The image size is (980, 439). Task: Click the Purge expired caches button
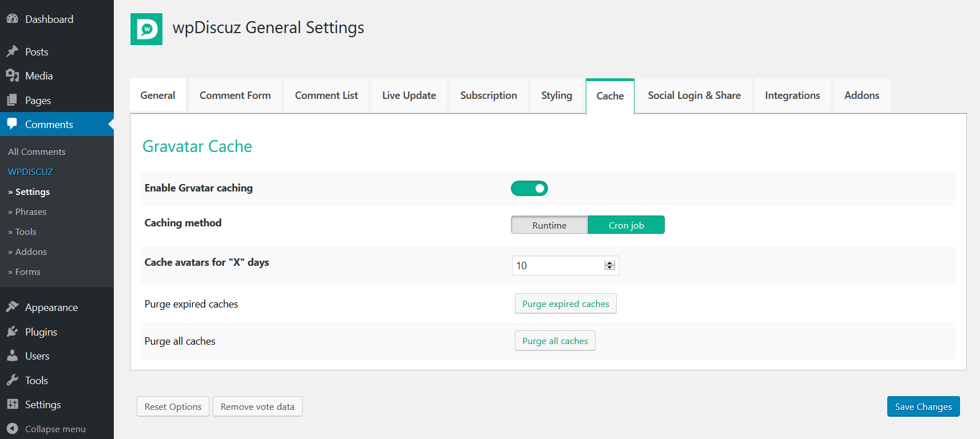(x=565, y=304)
